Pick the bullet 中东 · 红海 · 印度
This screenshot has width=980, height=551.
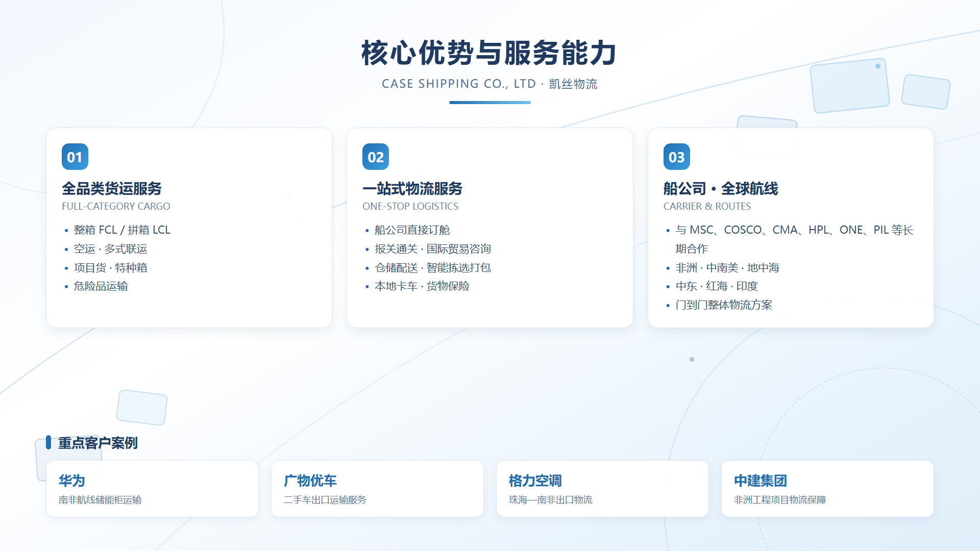pos(717,286)
